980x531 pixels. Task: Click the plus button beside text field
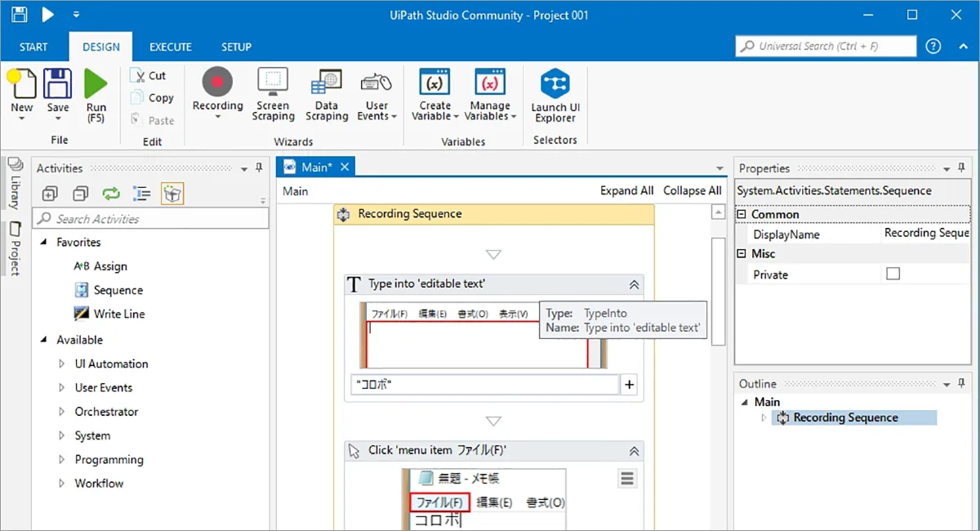630,385
